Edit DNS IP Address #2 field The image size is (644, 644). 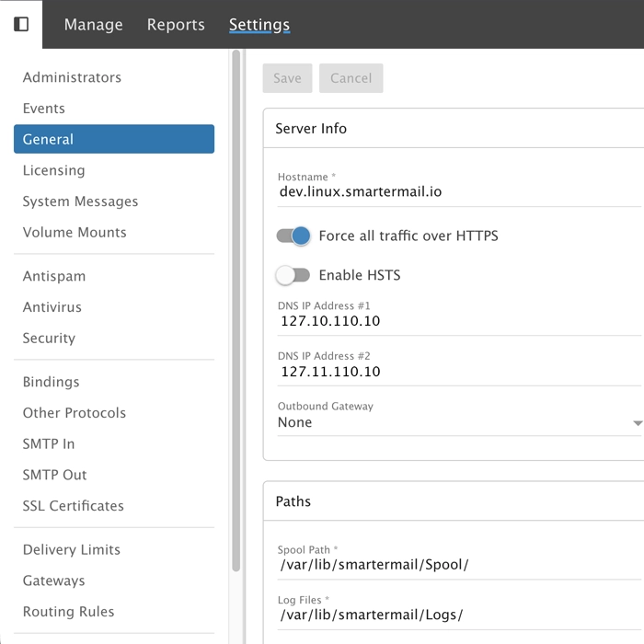coord(460,372)
